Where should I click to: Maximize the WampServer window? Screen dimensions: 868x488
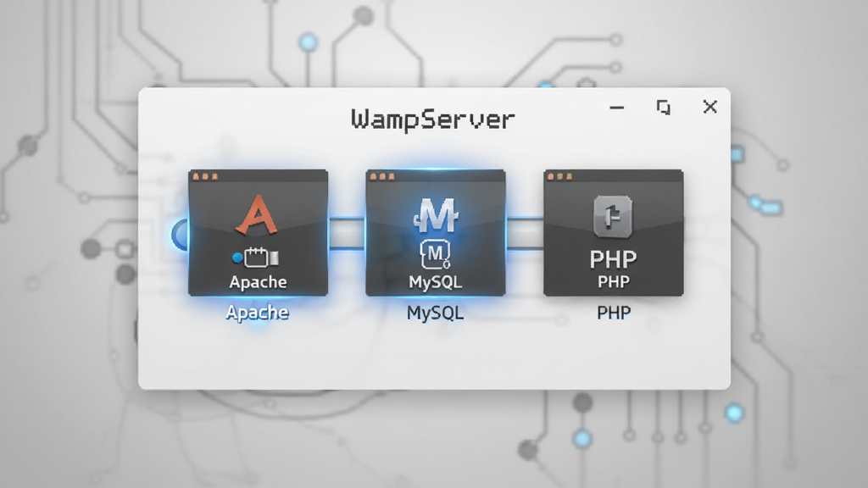(x=663, y=107)
